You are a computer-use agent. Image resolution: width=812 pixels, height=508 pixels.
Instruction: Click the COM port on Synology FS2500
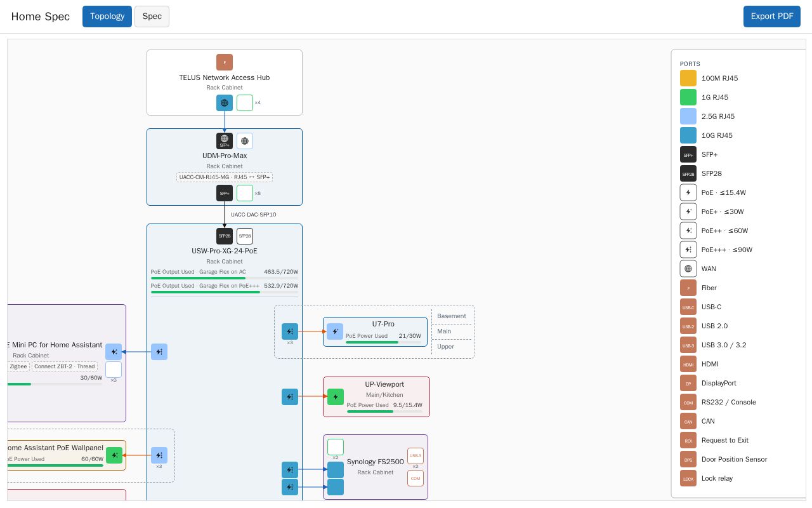[x=416, y=478]
